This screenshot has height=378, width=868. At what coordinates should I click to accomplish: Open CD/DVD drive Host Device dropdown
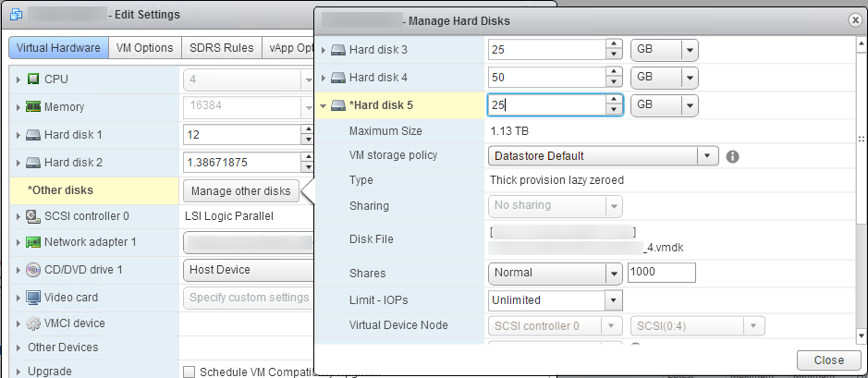tap(248, 270)
